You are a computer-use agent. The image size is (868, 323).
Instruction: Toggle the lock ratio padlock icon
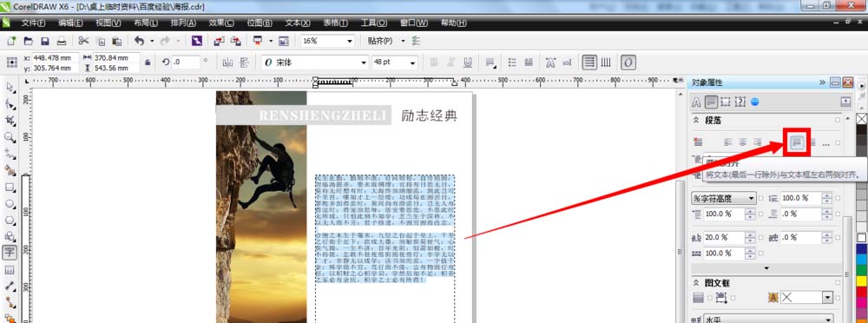pyautogui.click(x=148, y=63)
